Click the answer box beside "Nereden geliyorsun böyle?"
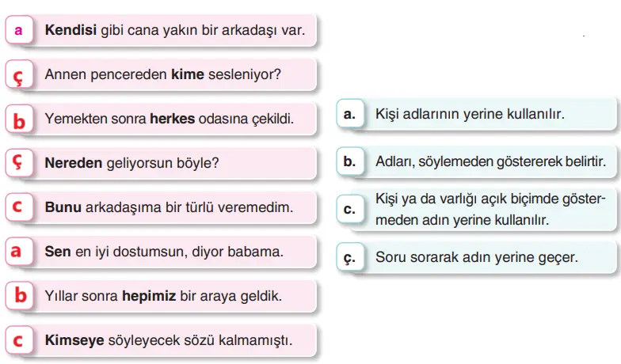The height and width of the screenshot is (364, 621). click(x=18, y=163)
